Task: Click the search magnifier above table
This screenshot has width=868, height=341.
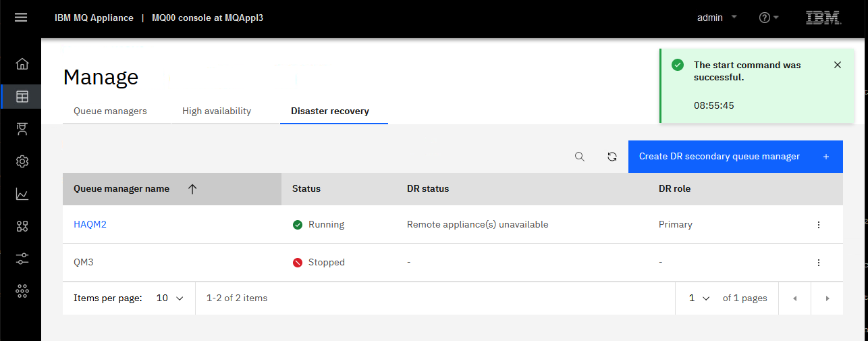Action: click(580, 157)
